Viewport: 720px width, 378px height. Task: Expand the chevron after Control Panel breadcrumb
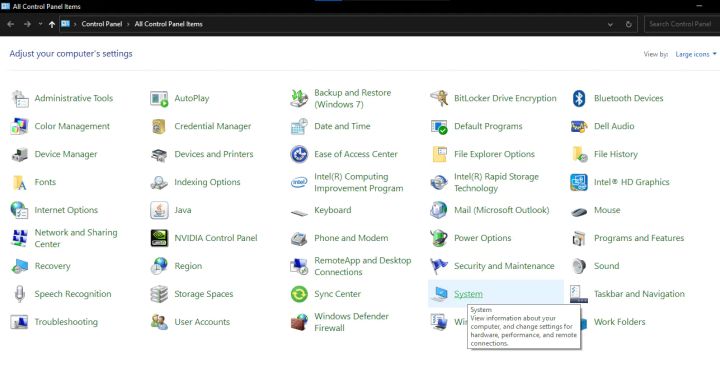click(x=128, y=24)
